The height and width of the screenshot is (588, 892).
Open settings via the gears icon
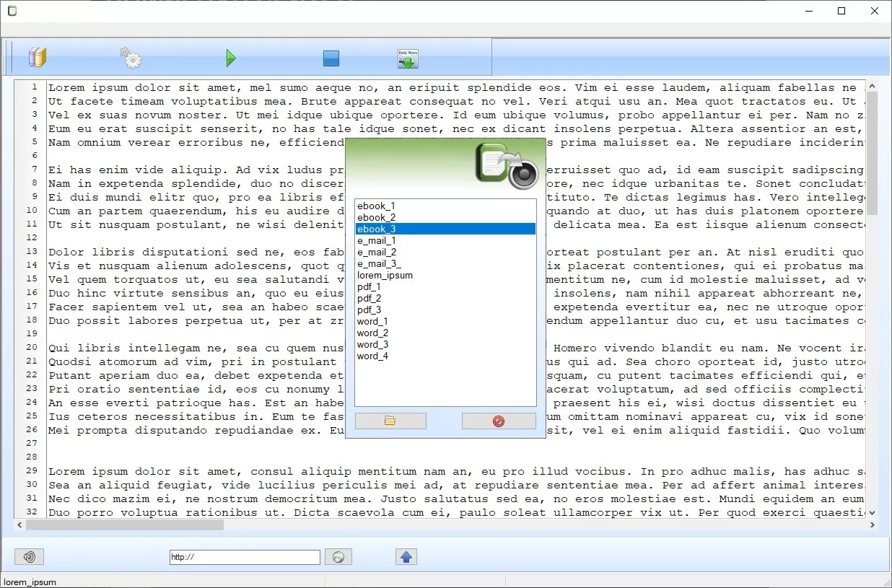pos(131,58)
